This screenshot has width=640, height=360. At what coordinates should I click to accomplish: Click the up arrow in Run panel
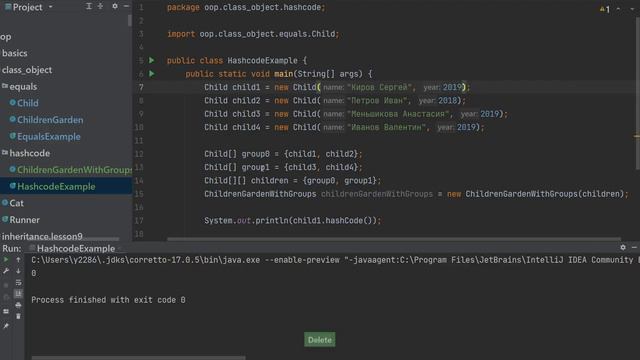tap(18, 260)
